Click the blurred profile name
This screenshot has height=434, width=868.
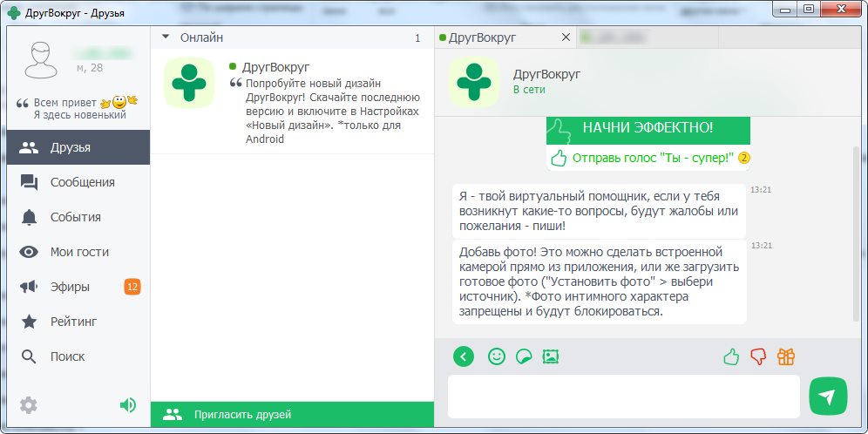point(104,54)
